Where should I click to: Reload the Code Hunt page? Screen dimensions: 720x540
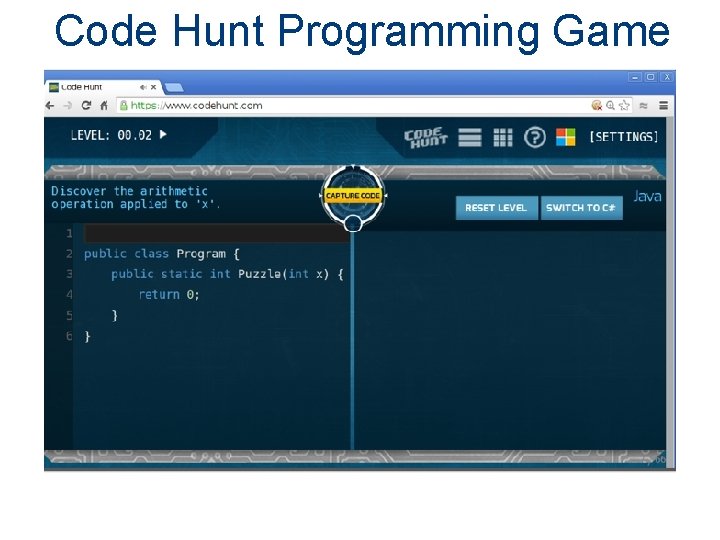click(x=86, y=105)
